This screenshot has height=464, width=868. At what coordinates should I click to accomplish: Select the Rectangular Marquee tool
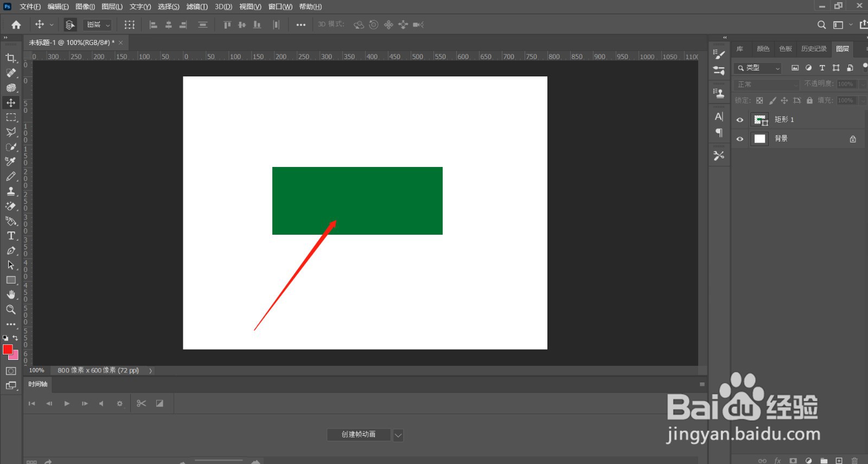pyautogui.click(x=11, y=117)
